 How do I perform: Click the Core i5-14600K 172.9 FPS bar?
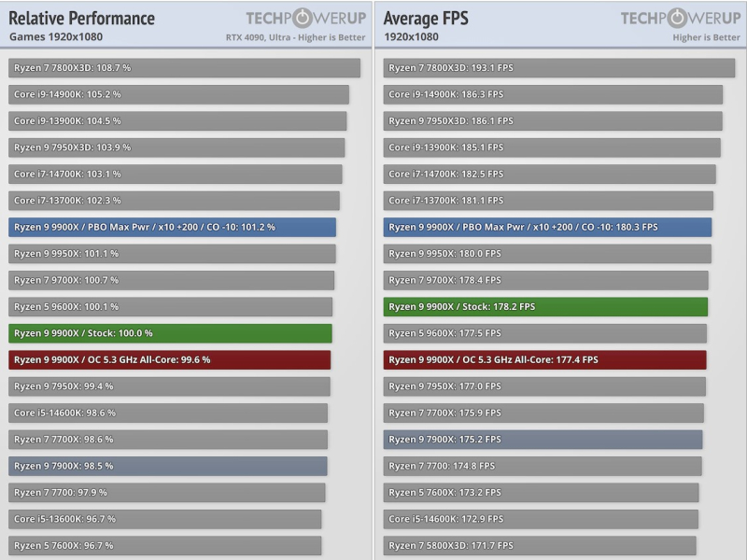pos(541,519)
